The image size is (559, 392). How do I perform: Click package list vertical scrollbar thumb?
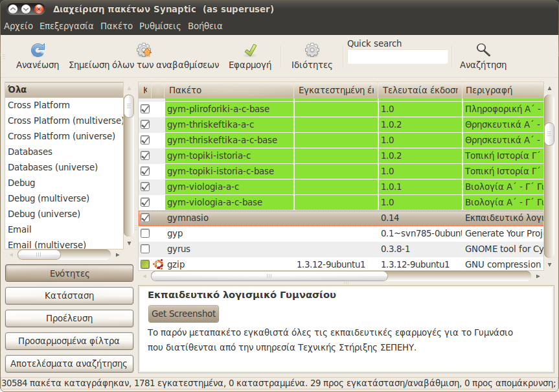(549, 133)
